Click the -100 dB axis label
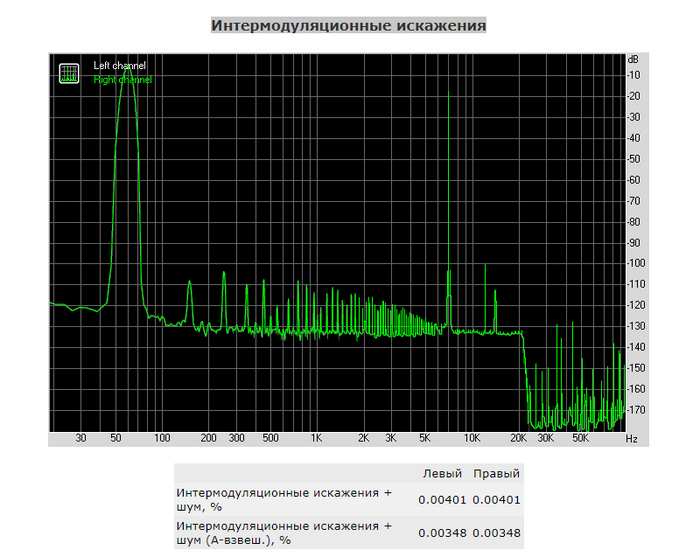The height and width of the screenshot is (557, 700). [x=635, y=263]
